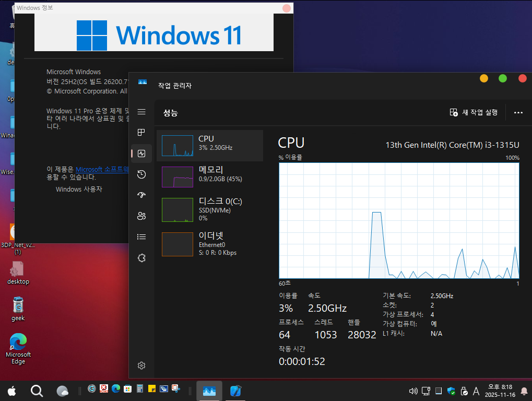The height and width of the screenshot is (401, 532).
Task: Open Task Manager settings gear
Action: point(141,365)
